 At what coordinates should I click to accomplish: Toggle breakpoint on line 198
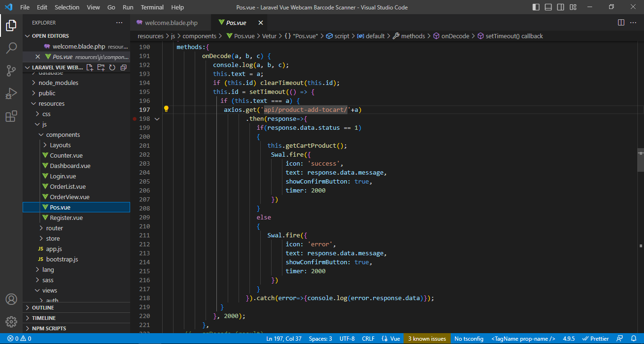135,119
